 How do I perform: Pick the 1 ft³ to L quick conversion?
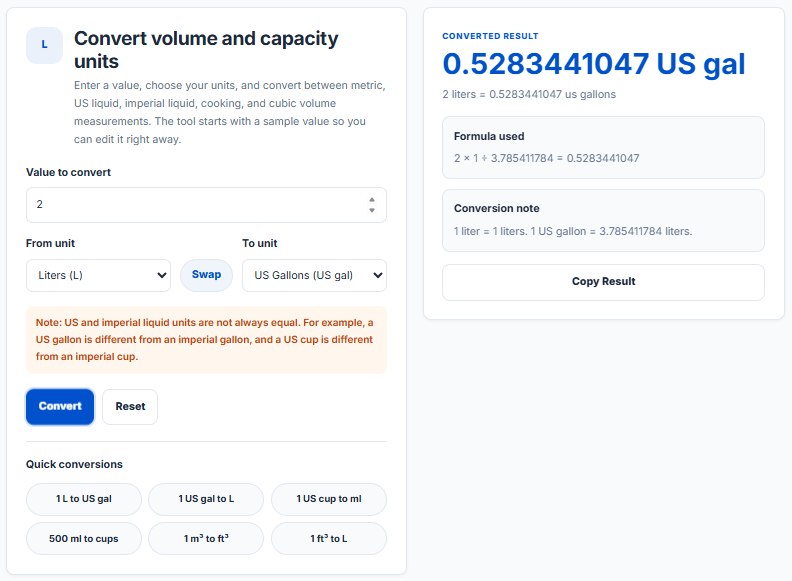tap(329, 539)
